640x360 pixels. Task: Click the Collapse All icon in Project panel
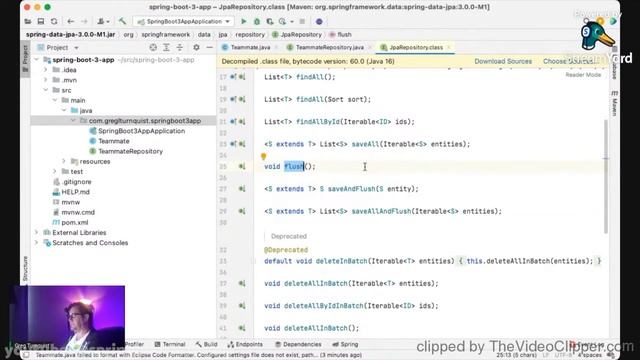tap(180, 48)
